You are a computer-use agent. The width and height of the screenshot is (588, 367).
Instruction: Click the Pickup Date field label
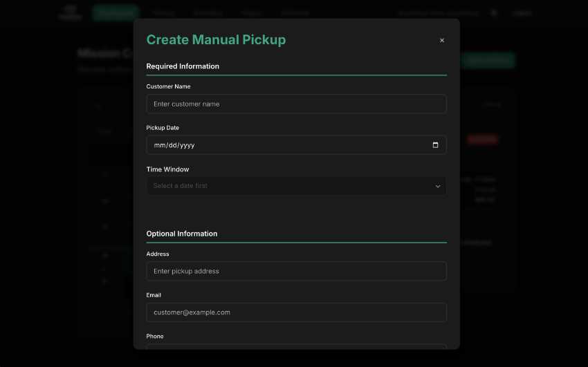pyautogui.click(x=163, y=128)
